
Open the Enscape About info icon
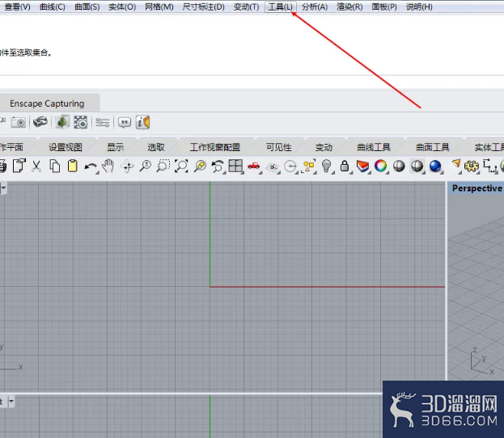coord(142,122)
